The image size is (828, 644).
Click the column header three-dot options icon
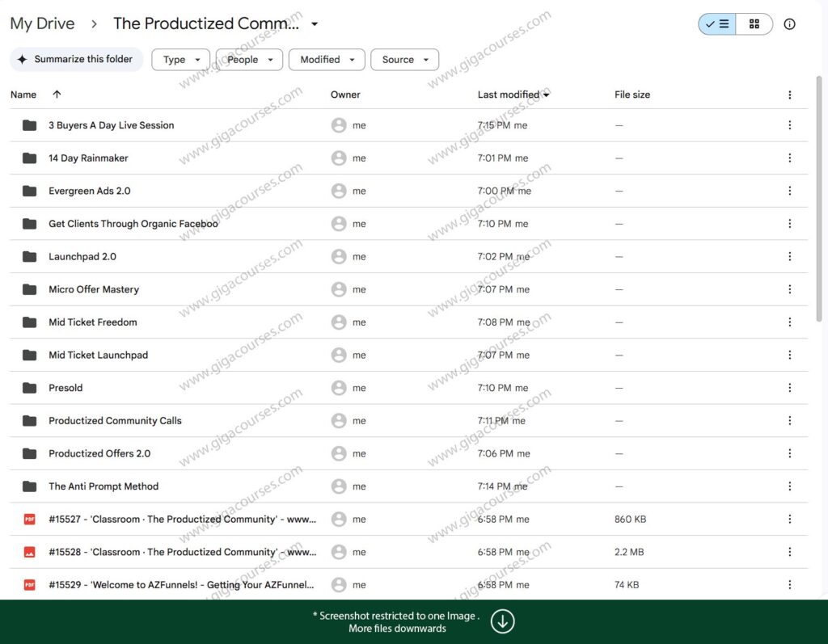790,95
